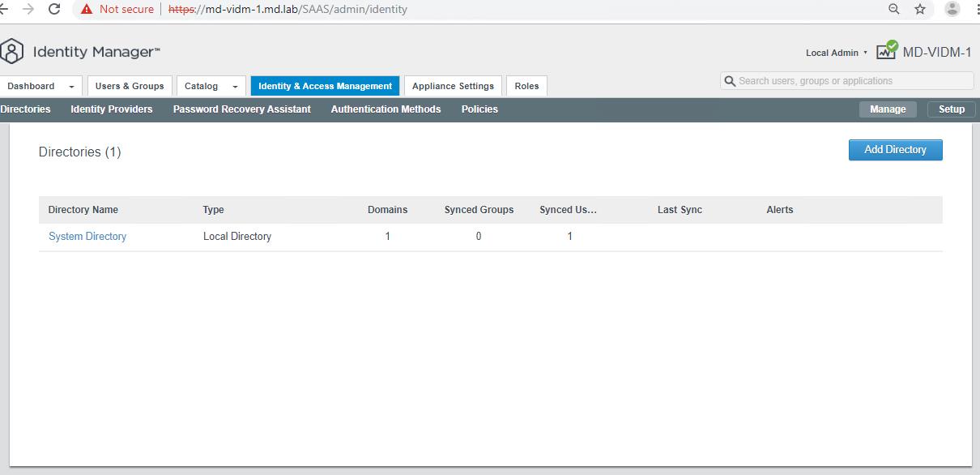Go to Directories submenu
The height and width of the screenshot is (475, 980).
pyautogui.click(x=25, y=109)
